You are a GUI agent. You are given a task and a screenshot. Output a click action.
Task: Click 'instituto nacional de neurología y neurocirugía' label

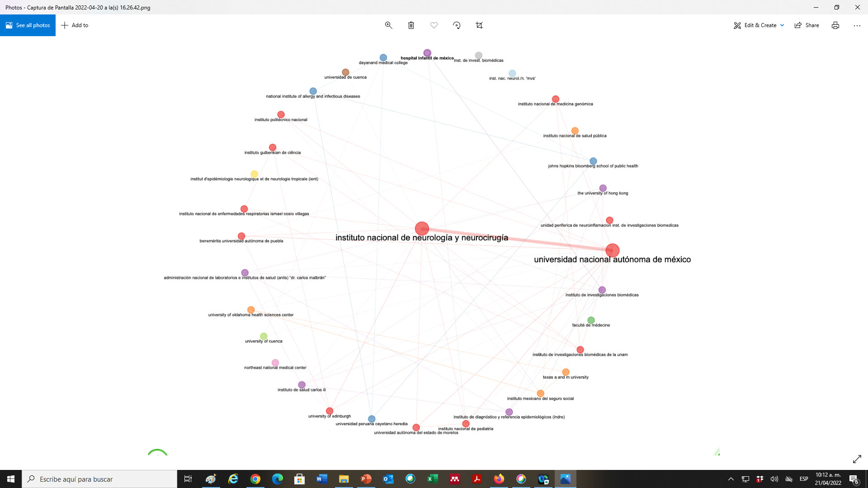(422, 238)
